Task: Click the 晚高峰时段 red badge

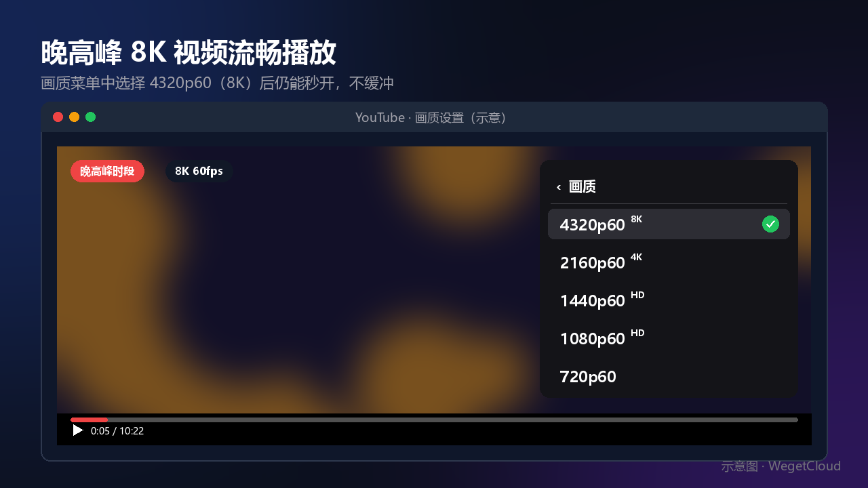Action: (107, 171)
